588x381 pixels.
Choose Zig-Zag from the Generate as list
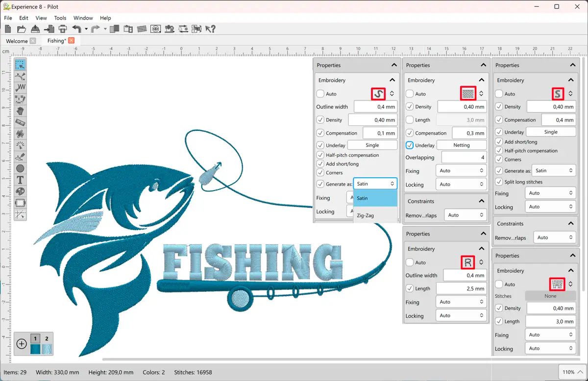(x=365, y=215)
